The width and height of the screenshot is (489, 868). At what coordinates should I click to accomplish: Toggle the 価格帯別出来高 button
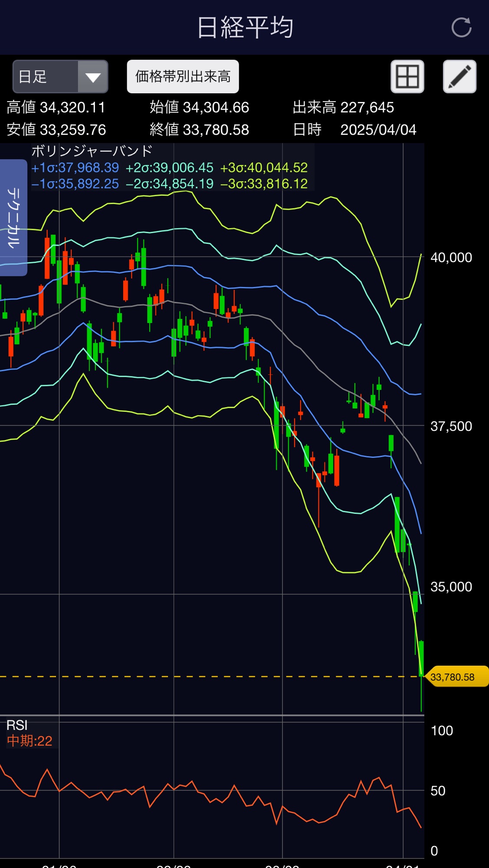[183, 77]
